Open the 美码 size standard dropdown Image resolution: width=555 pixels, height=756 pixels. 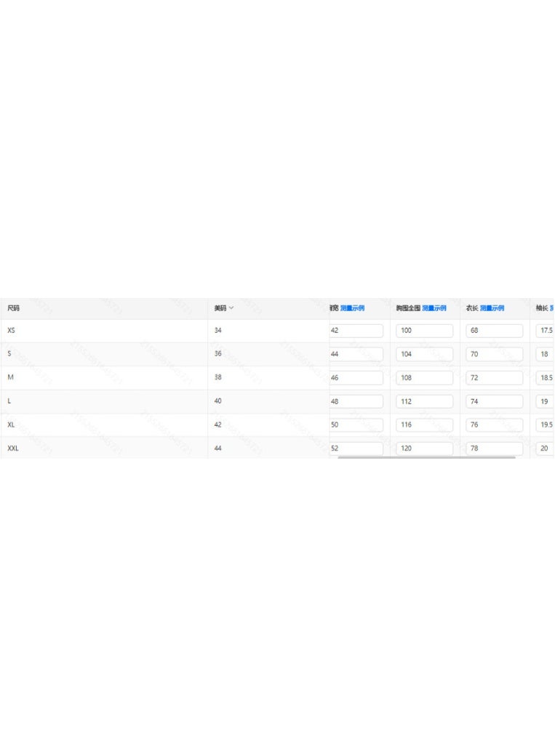point(223,308)
